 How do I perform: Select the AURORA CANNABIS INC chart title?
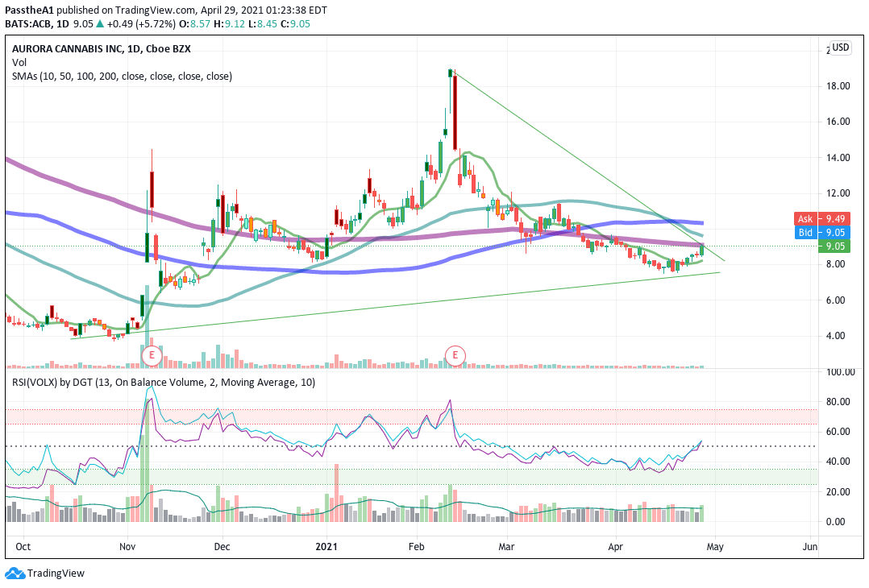pyautogui.click(x=102, y=48)
